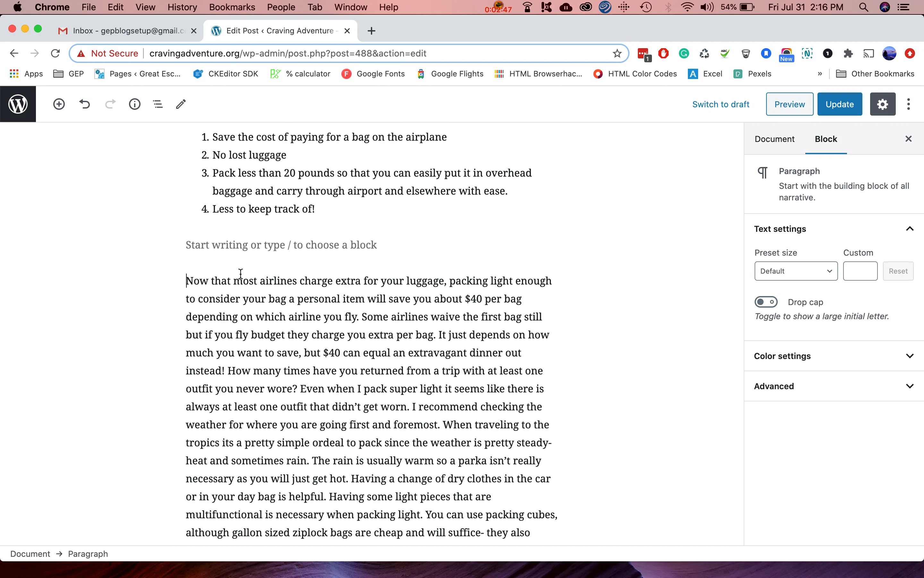Viewport: 924px width, 578px height.
Task: Redo the last undone edit
Action: pyautogui.click(x=110, y=104)
